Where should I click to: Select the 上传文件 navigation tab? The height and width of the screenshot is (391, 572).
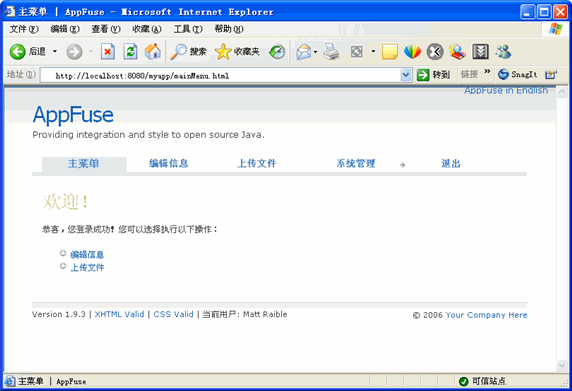257,163
